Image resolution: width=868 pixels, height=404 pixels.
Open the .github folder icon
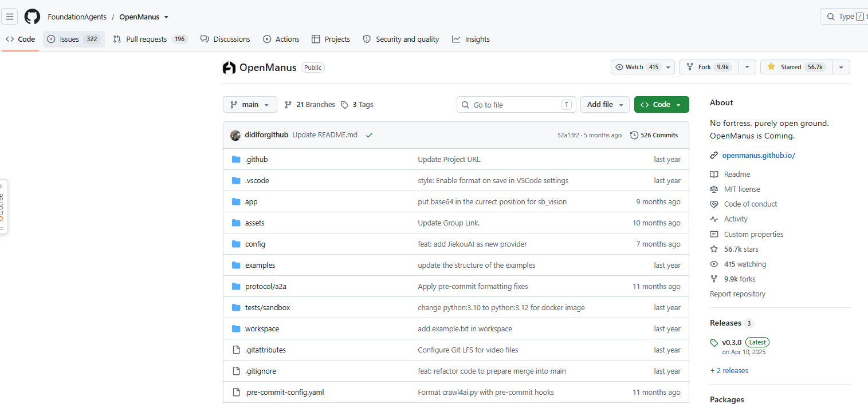click(x=236, y=159)
